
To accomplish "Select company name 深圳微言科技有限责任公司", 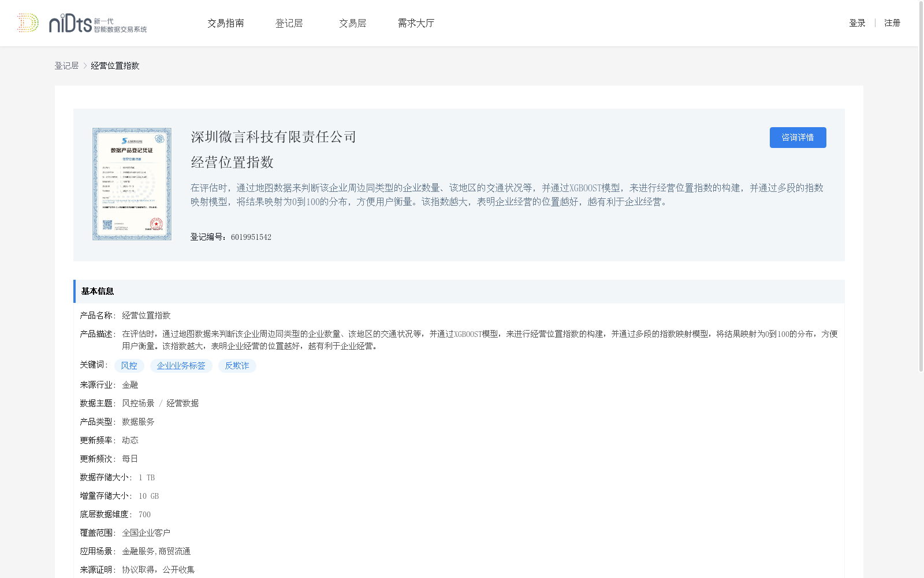I will pyautogui.click(x=274, y=137).
